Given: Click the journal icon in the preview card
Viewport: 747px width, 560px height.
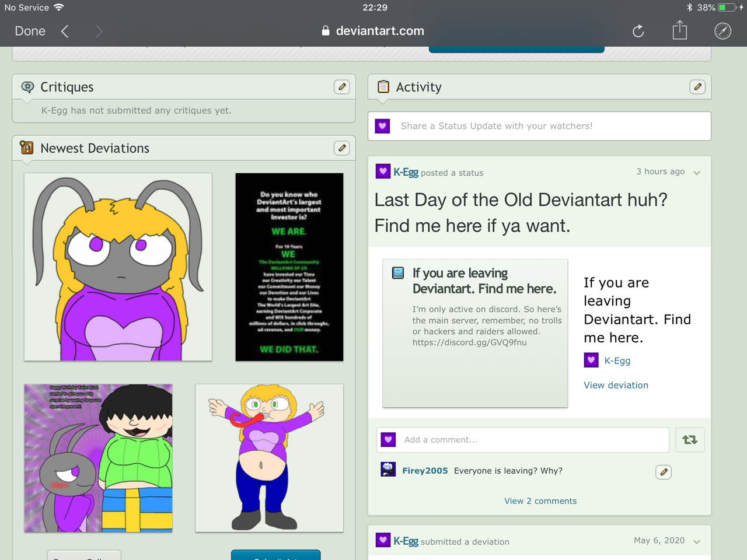Looking at the screenshot, I should 398,272.
